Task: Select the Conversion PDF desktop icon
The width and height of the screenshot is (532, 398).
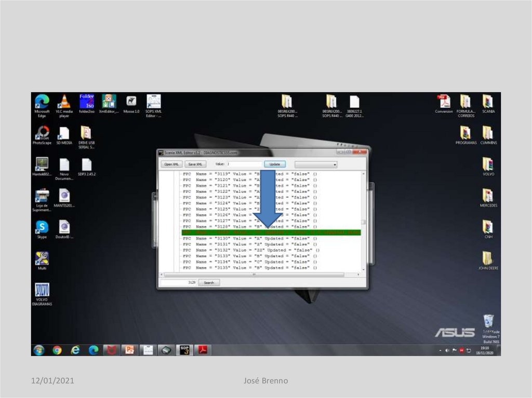Action: pyautogui.click(x=444, y=102)
